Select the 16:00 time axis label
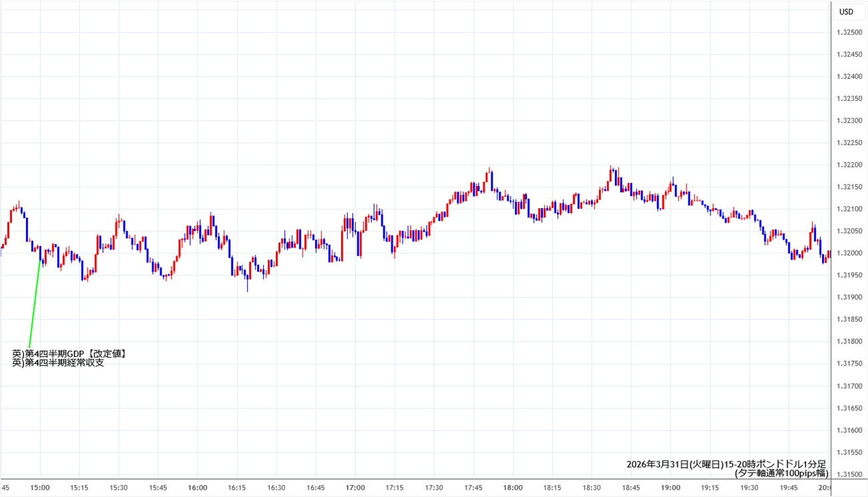This screenshot has height=497, width=868. (x=198, y=488)
